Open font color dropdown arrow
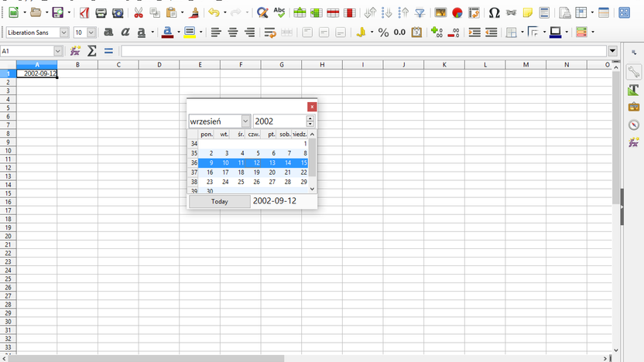Viewport: 644px width, 362px height. click(x=179, y=32)
